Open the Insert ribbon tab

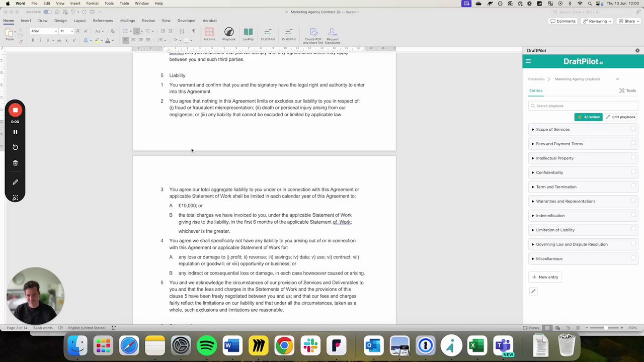pyautogui.click(x=26, y=21)
